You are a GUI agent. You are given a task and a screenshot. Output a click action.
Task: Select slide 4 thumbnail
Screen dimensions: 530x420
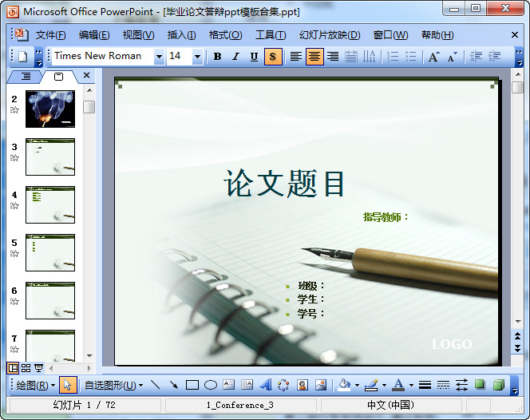point(50,205)
